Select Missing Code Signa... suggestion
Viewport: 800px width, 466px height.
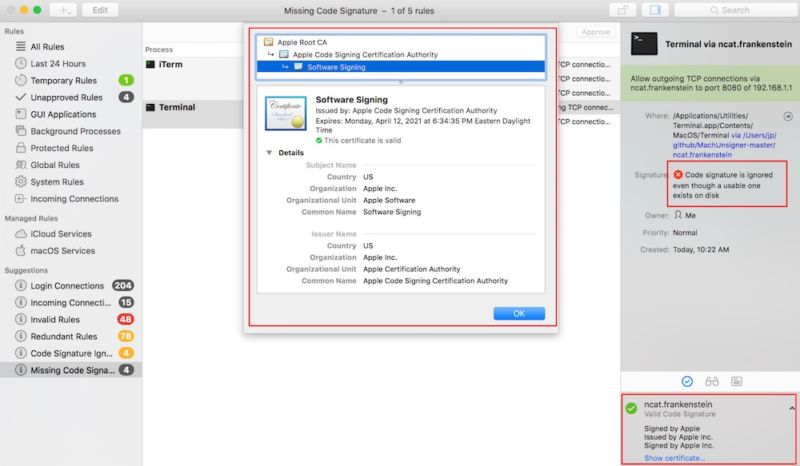[71, 370]
